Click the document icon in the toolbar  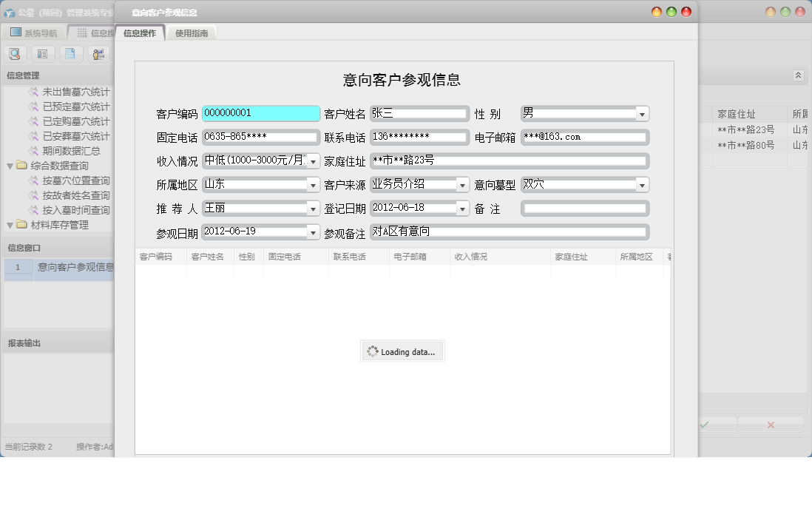[x=70, y=53]
